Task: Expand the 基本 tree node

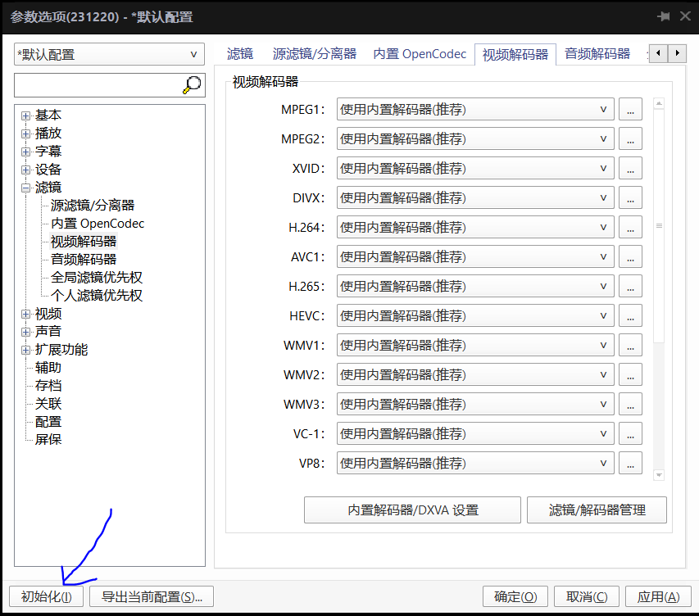Action: pos(25,115)
